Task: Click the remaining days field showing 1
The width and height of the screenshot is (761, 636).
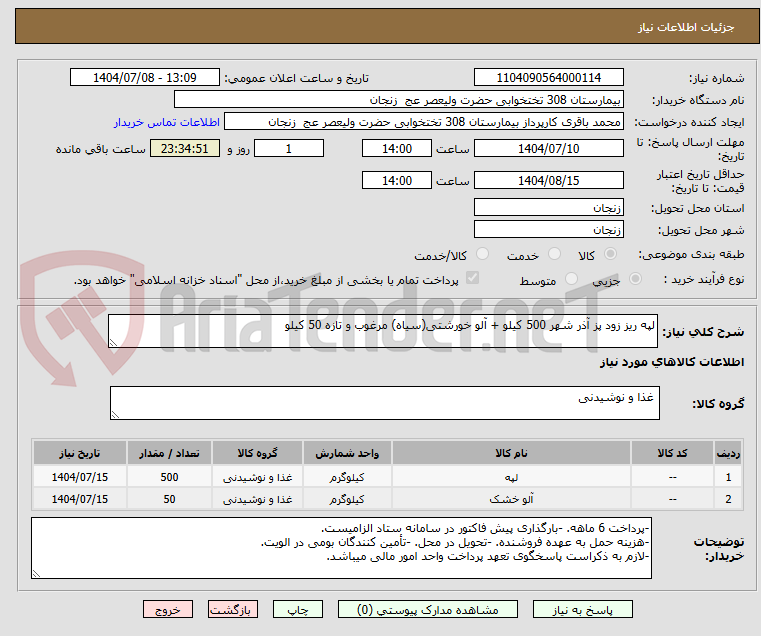Action: (x=289, y=148)
